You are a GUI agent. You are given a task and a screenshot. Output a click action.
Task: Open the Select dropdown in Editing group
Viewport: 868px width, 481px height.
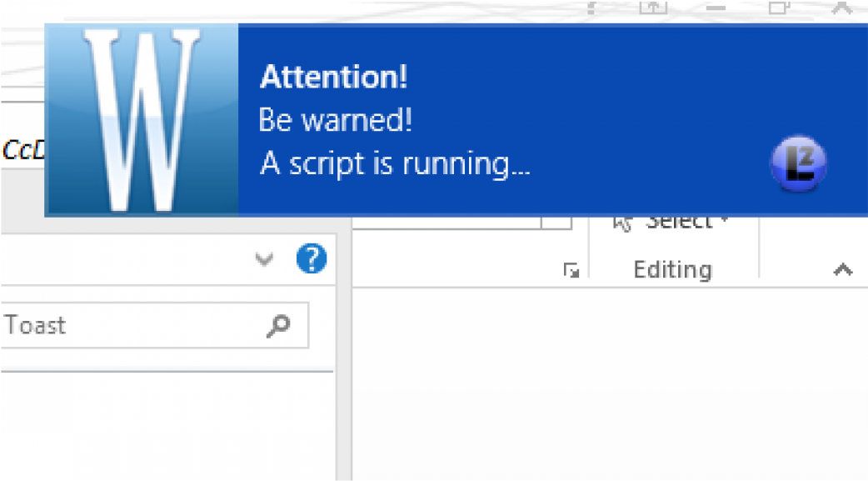point(672,223)
